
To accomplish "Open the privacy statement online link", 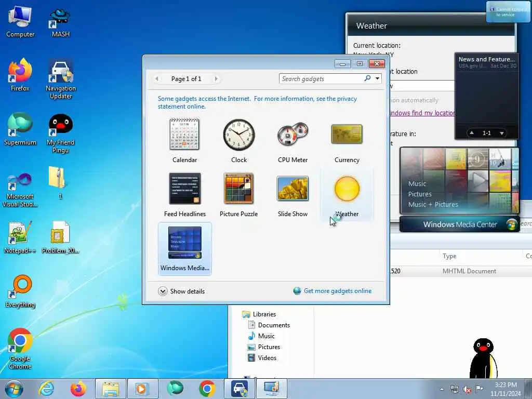I will point(257,102).
